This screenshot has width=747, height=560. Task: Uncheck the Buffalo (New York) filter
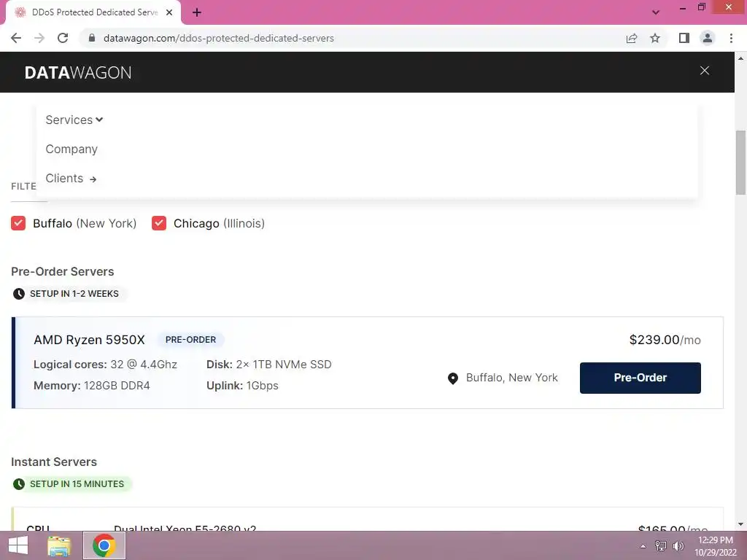(x=18, y=223)
